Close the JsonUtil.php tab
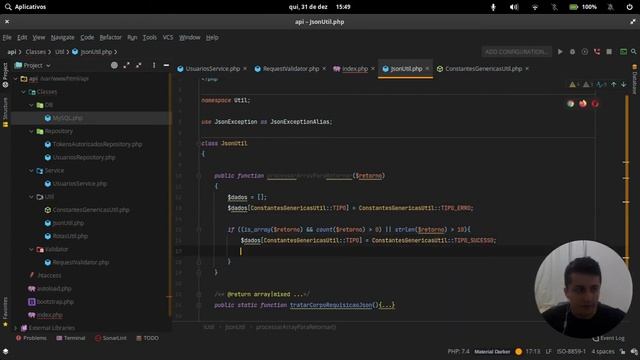 point(427,69)
